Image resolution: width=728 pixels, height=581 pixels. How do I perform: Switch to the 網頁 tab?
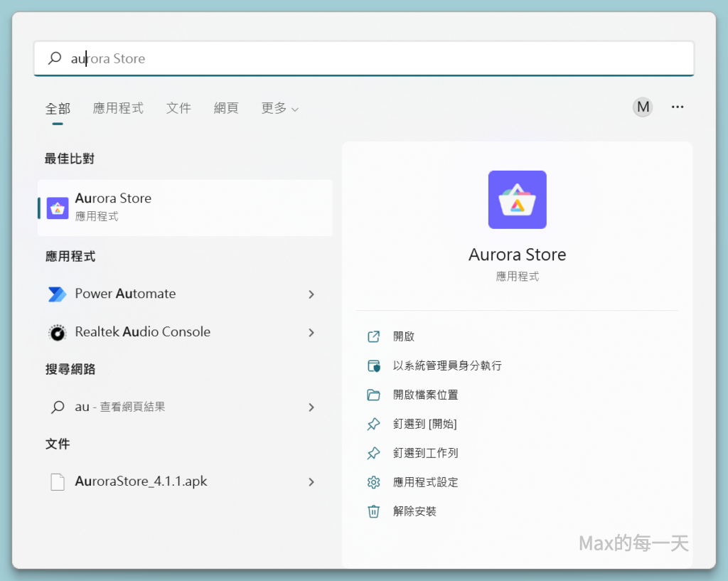[226, 108]
